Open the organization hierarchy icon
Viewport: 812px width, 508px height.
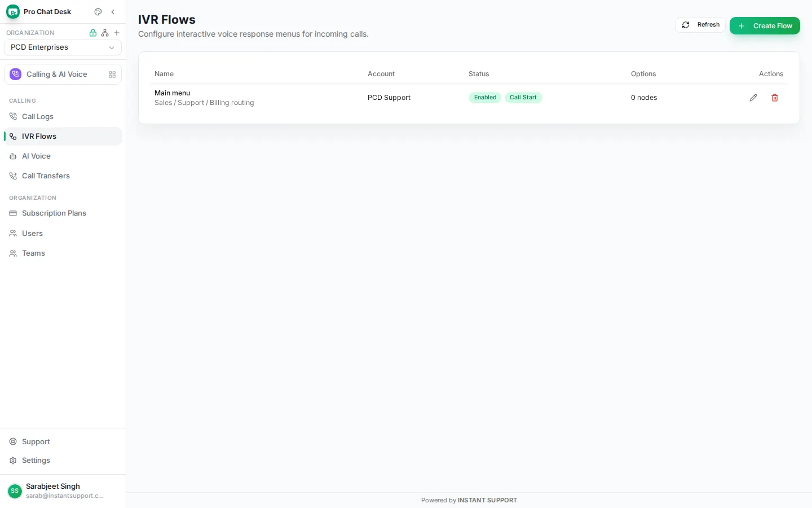pyautogui.click(x=105, y=33)
